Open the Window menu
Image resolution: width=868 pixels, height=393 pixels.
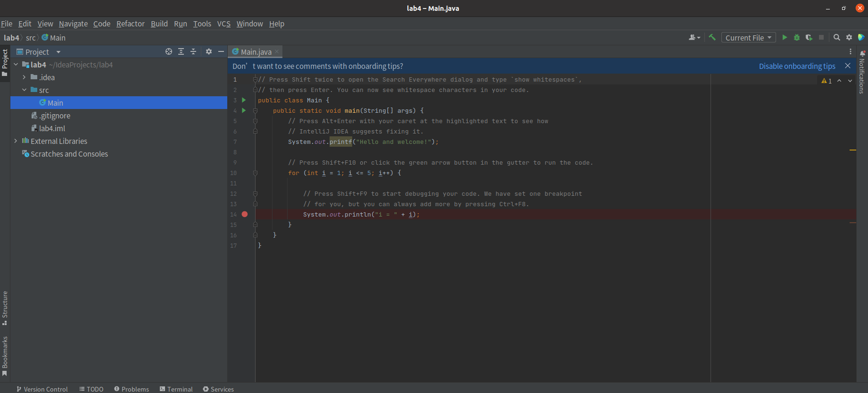coord(249,24)
